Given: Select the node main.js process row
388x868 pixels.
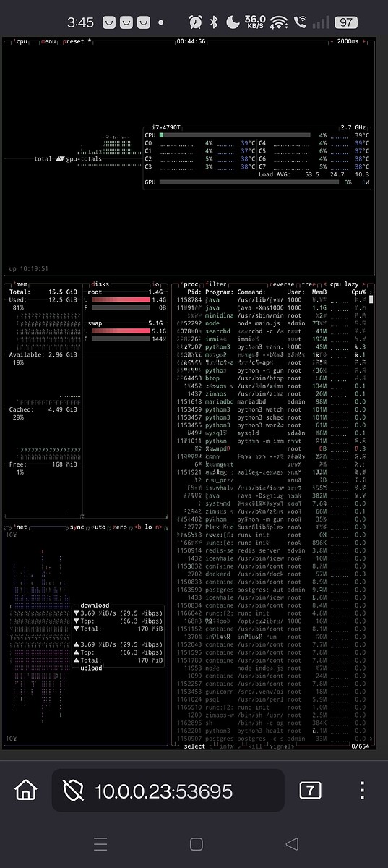Looking at the screenshot, I should click(x=271, y=323).
